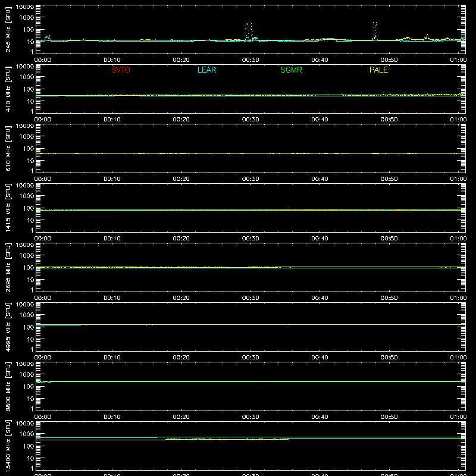The width and height of the screenshot is (476, 476).
Task: Click the 1000 tick label on 610 MHz panel
Action: (x=27, y=137)
